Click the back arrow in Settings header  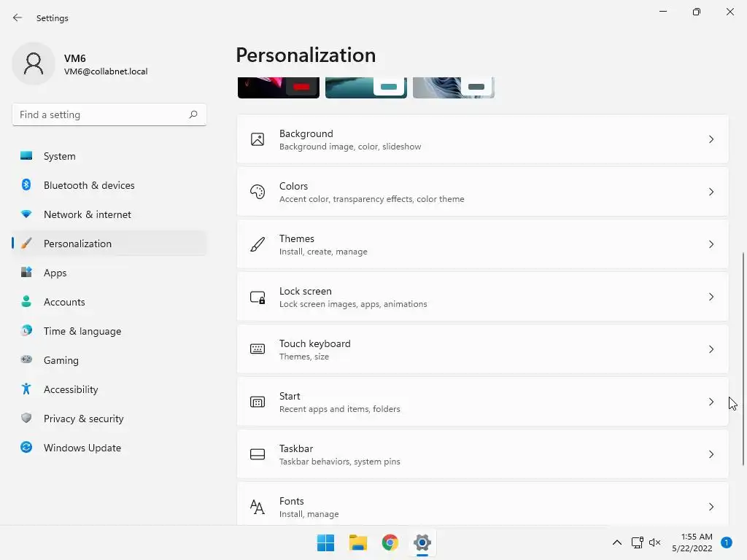18,17
